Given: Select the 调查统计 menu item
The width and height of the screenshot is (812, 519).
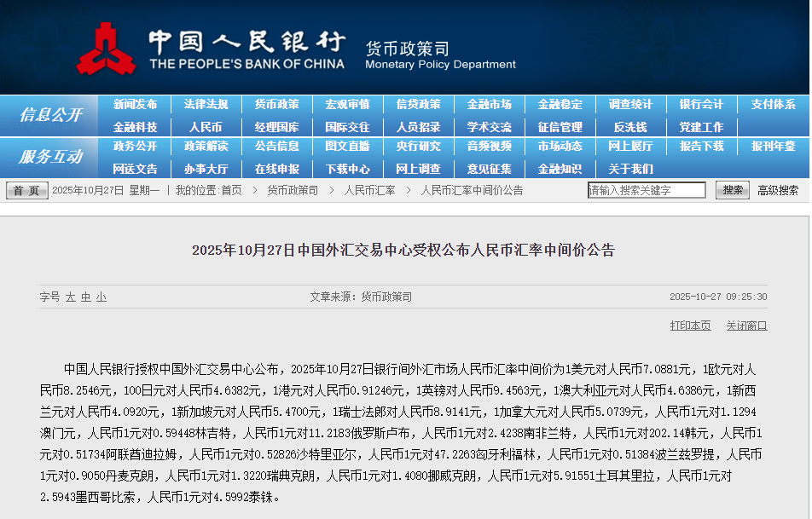Looking at the screenshot, I should point(630,105).
